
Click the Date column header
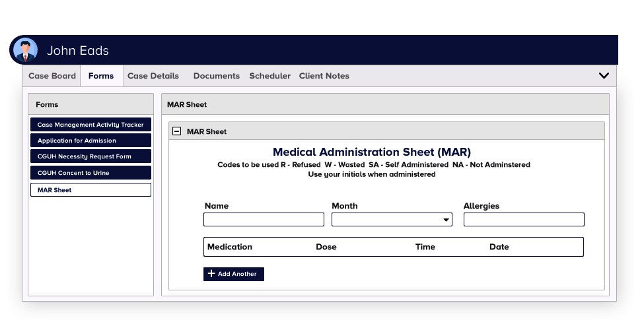click(x=499, y=247)
